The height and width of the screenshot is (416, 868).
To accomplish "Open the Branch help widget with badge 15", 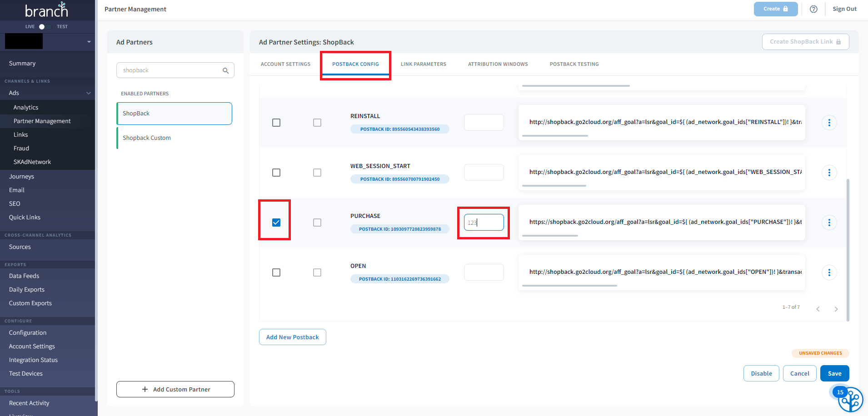I will (x=850, y=399).
